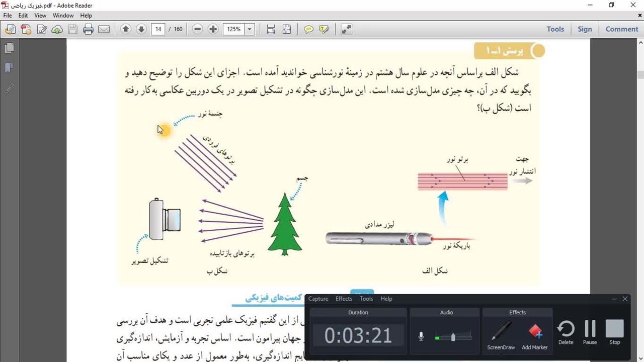Go to next page arrow
The height and width of the screenshot is (362, 644).
[141, 29]
